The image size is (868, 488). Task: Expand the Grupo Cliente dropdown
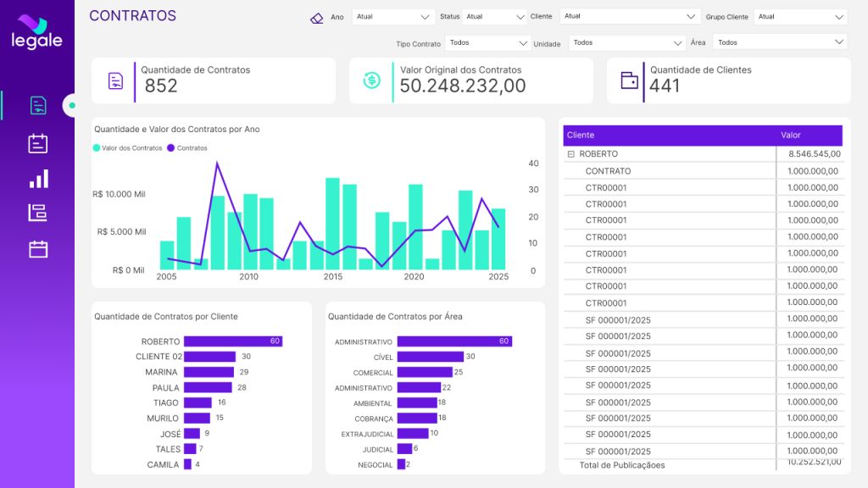(799, 17)
